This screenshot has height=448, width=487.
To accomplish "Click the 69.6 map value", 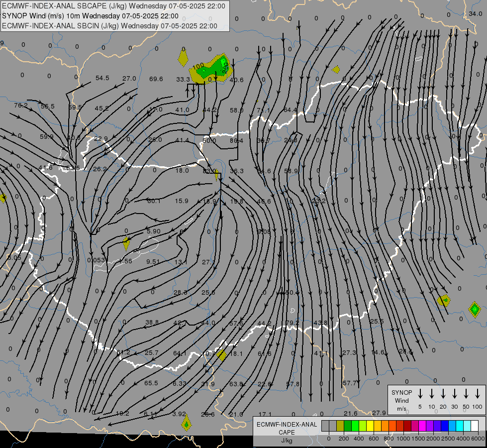I will pos(156,79).
